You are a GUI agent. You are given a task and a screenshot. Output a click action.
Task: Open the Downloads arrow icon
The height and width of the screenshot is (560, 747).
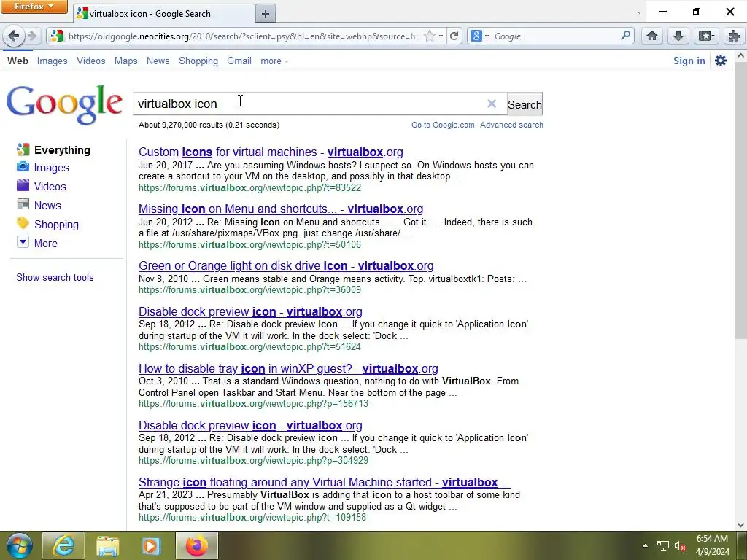[678, 36]
